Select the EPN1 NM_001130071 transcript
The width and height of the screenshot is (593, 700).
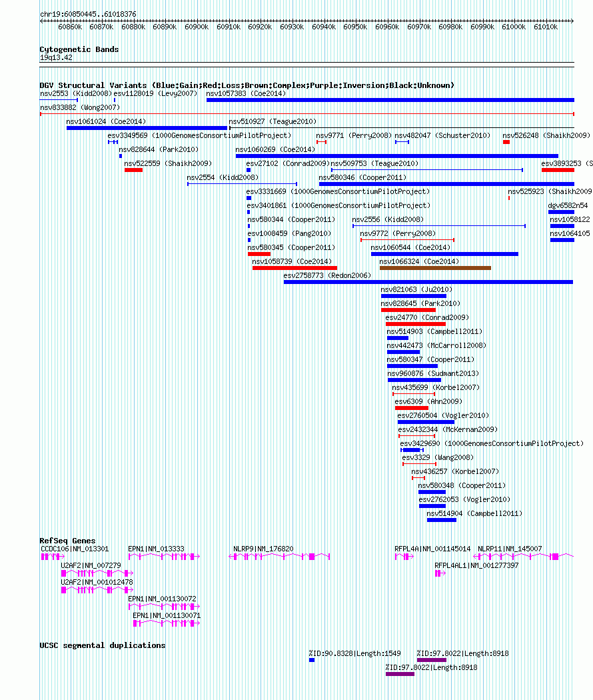(167, 623)
